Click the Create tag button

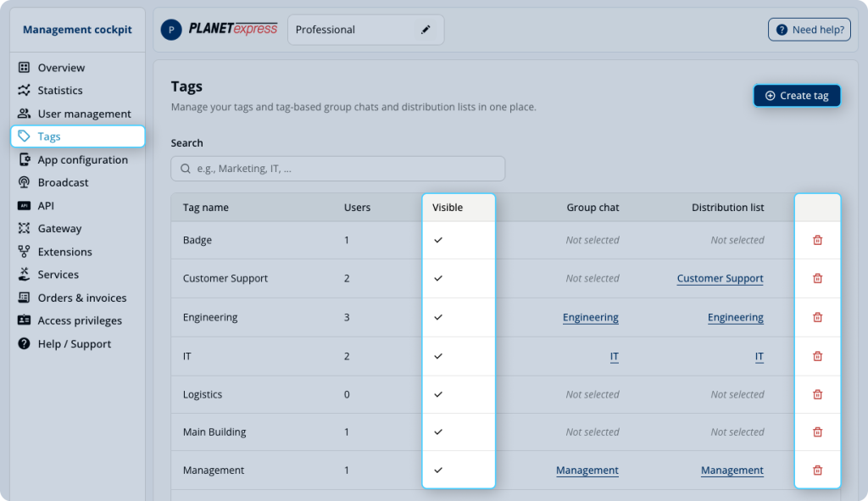pyautogui.click(x=797, y=96)
